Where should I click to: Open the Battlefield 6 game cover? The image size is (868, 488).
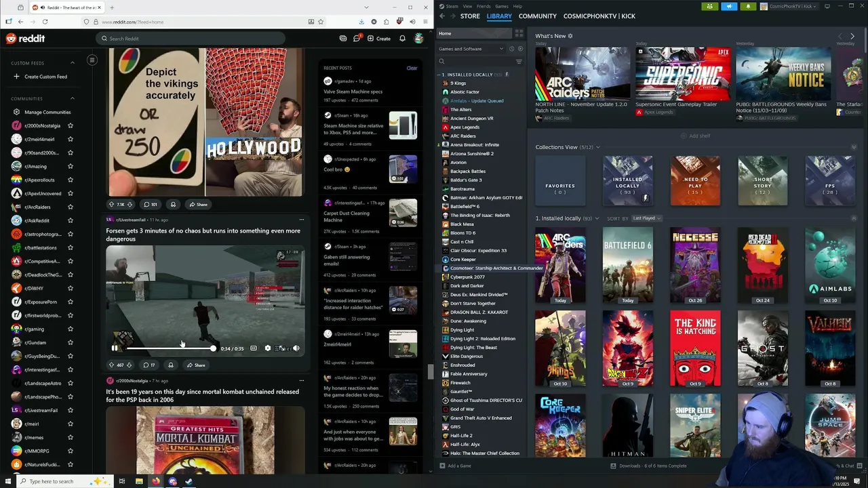628,265
